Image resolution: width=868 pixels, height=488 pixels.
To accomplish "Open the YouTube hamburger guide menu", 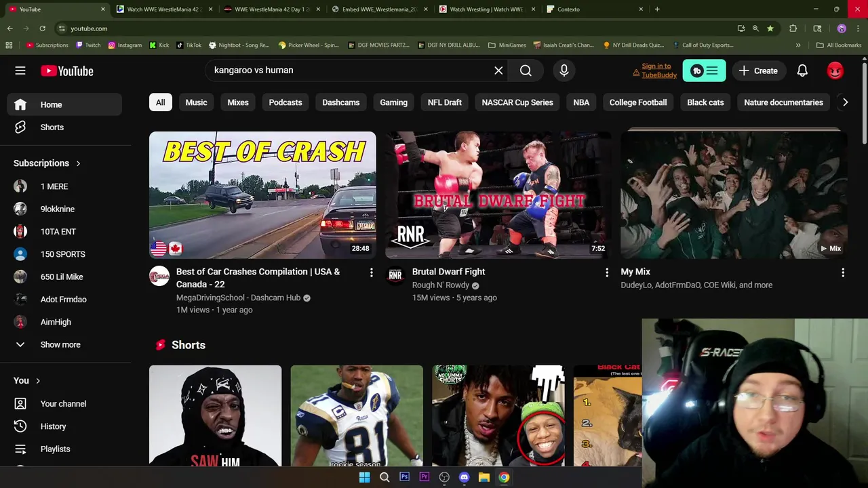I will pos(20,70).
